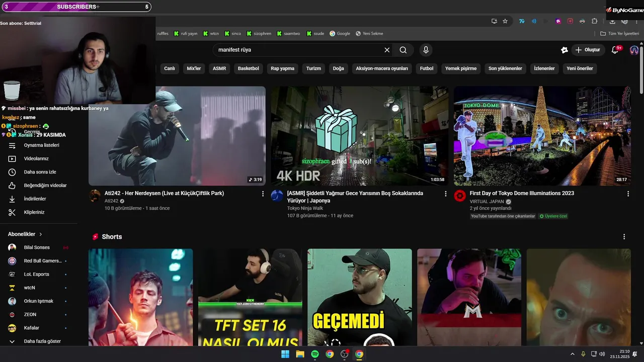The width and height of the screenshot is (644, 362).
Task: Select the Canlı filter chip
Action: tap(170, 68)
